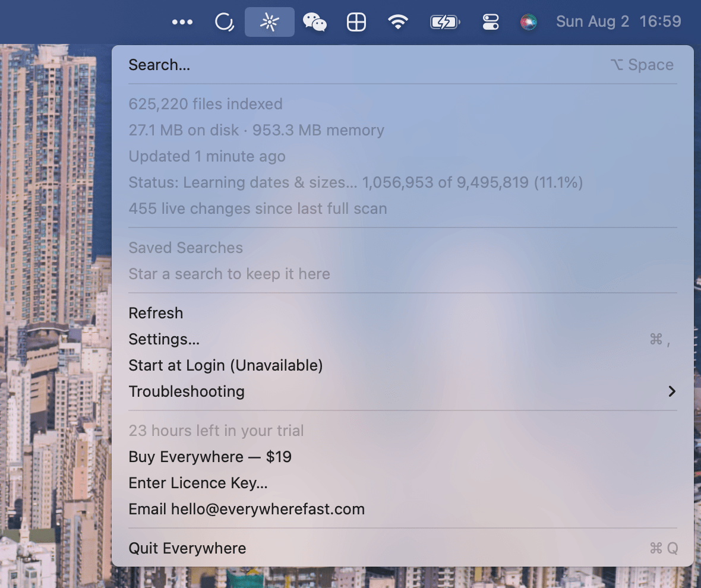This screenshot has height=588, width=701.
Task: Expand the Troubleshooting submenu
Action: pos(402,391)
